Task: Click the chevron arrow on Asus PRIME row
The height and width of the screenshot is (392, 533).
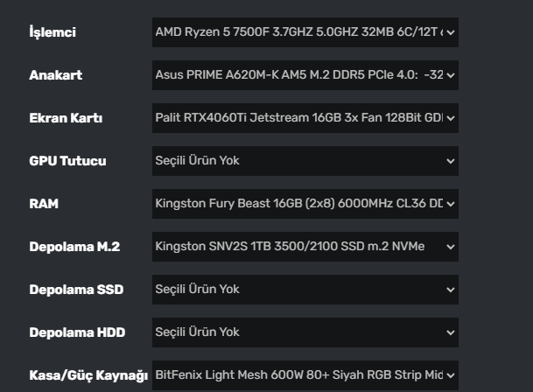Action: 451,75
